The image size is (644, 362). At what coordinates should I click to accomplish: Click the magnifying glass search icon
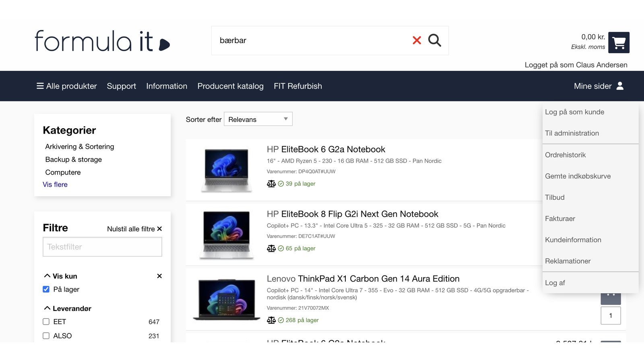point(435,40)
